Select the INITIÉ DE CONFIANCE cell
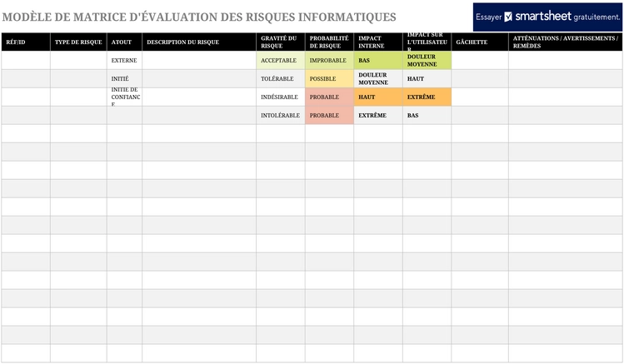The height and width of the screenshot is (364, 624). tap(125, 97)
